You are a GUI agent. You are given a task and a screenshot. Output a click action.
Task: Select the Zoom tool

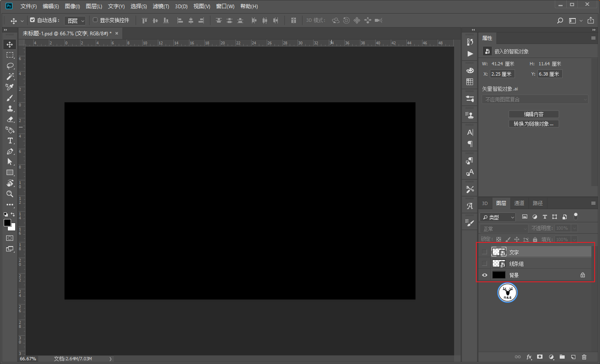(x=10, y=194)
